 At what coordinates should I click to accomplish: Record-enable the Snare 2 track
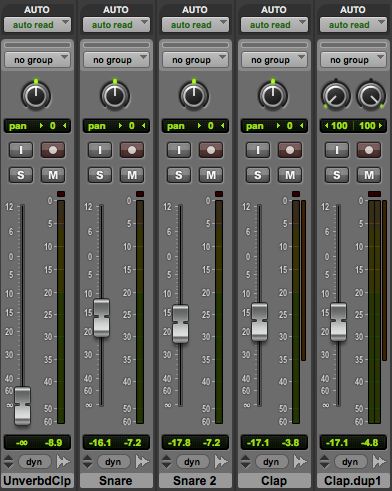(x=211, y=150)
